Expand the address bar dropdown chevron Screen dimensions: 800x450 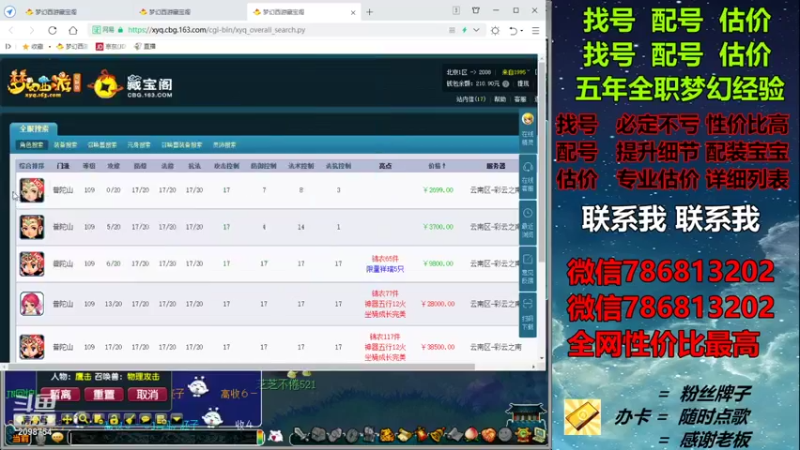[x=476, y=30]
